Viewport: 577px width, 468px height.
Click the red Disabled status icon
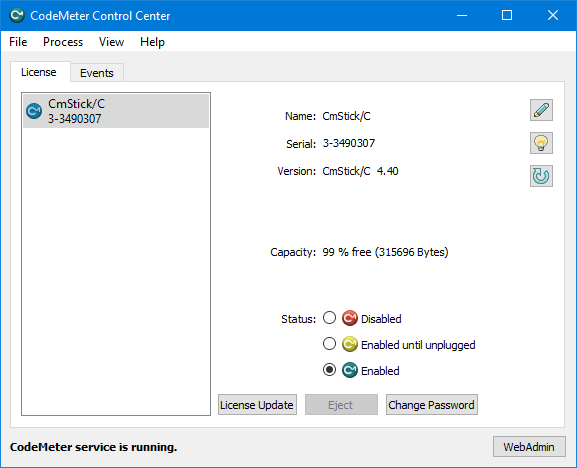(x=350, y=318)
